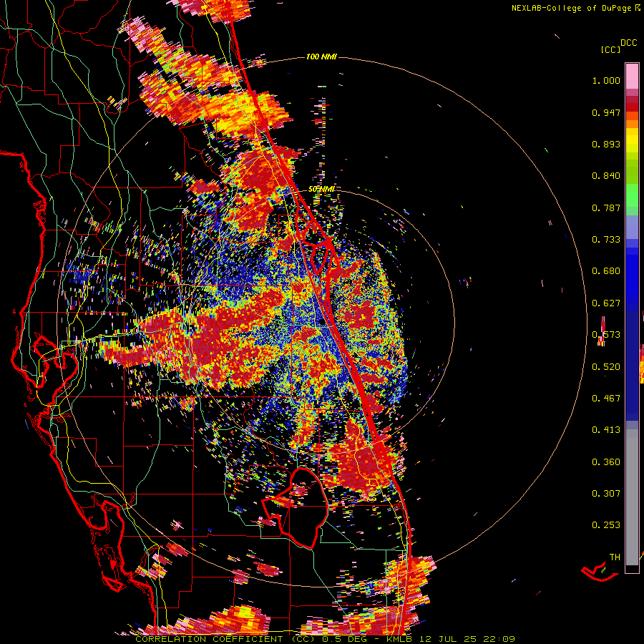Click the 22:09 timestamp in footer
This screenshot has width=644, height=644.
point(499,639)
